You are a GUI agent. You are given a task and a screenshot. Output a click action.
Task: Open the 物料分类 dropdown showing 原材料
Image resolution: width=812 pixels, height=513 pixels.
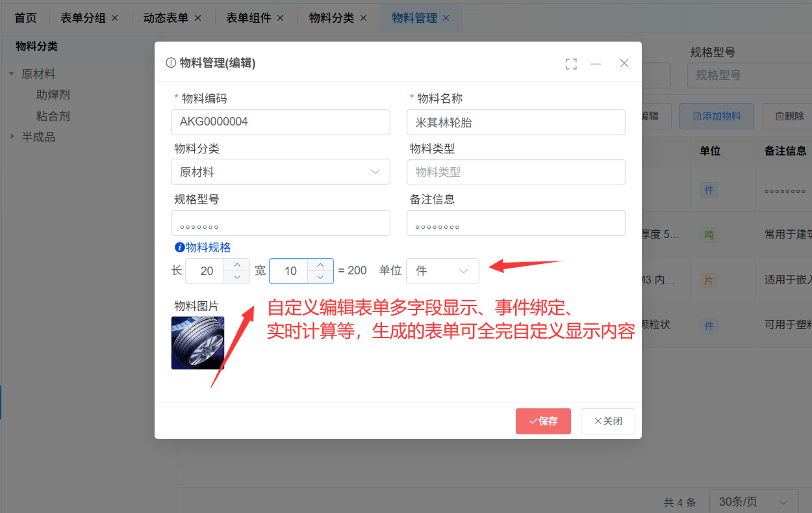click(281, 172)
